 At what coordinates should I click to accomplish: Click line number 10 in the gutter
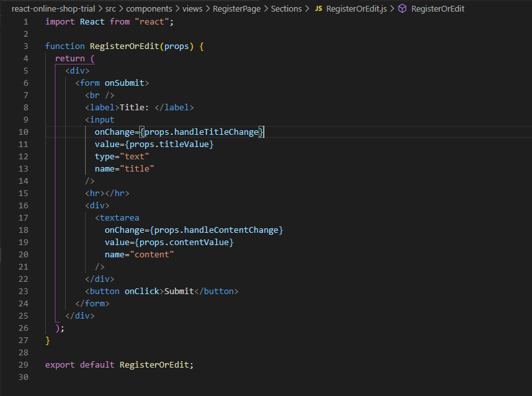23,132
